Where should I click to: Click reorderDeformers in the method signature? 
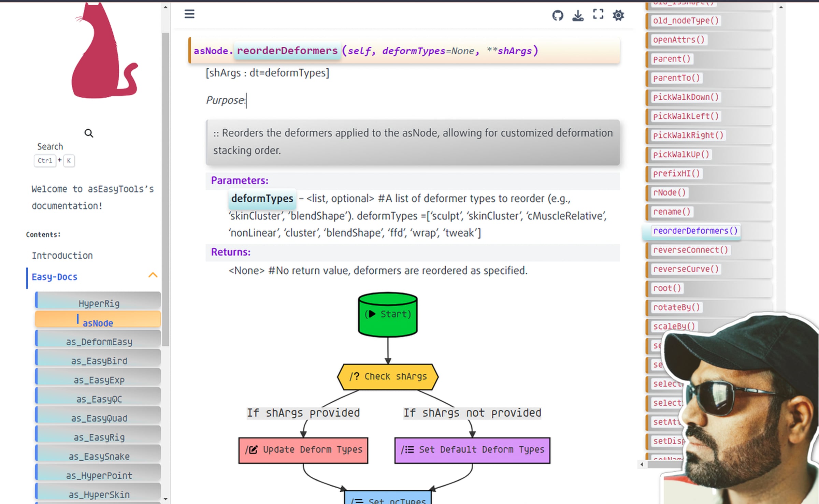(287, 51)
